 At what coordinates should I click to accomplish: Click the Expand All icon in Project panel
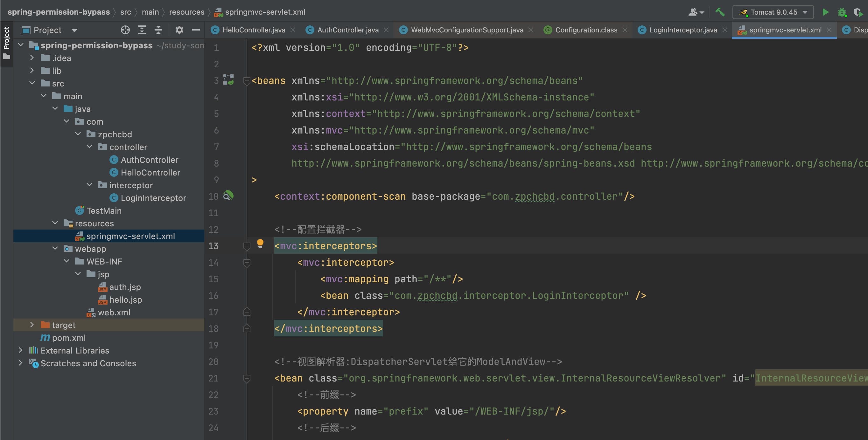point(142,30)
